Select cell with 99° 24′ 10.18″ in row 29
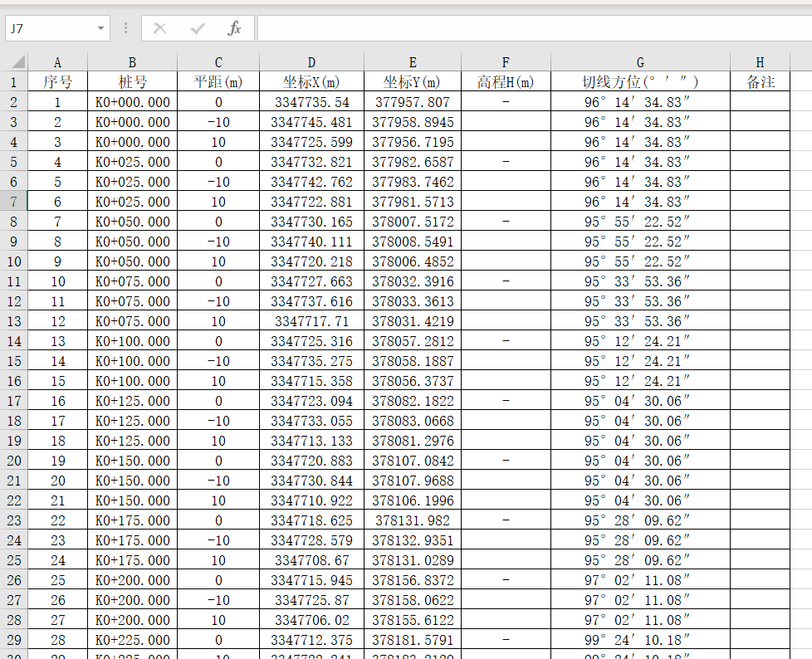 click(640, 640)
